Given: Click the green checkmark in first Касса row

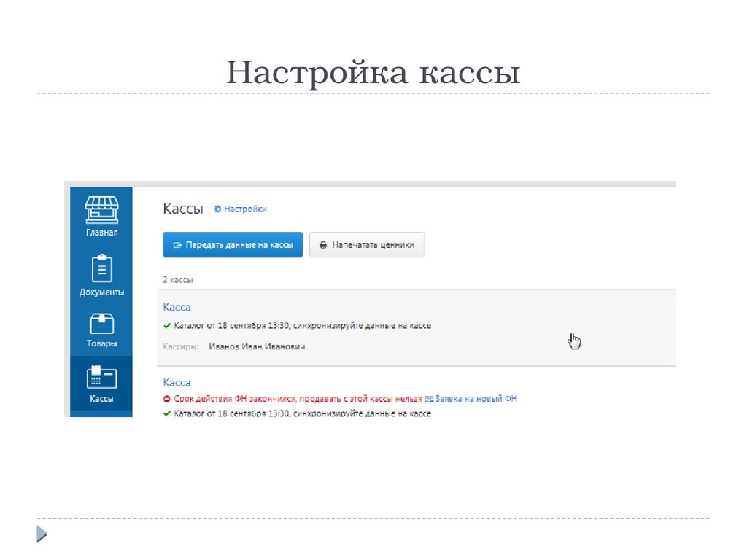Looking at the screenshot, I should coord(167,326).
